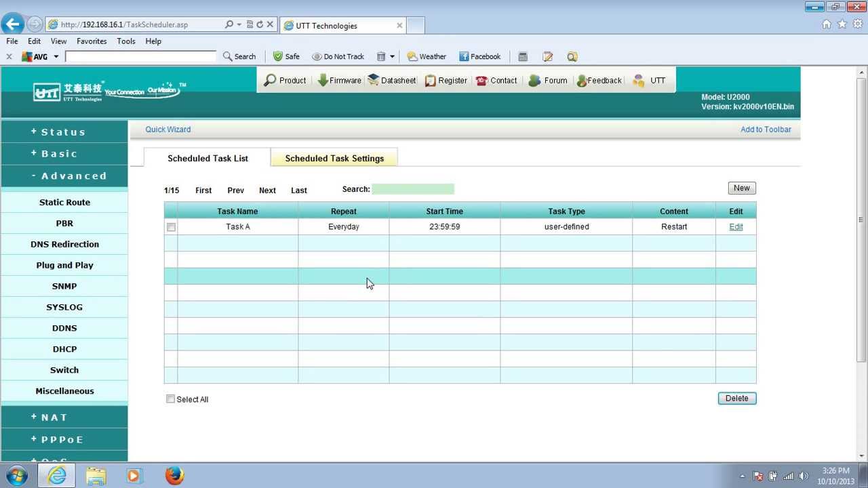Click the Add to Toolbar link

coord(766,129)
